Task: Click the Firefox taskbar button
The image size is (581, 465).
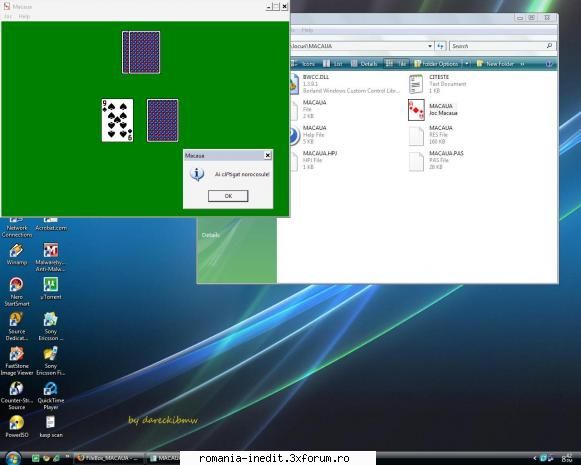Action: coord(108,458)
